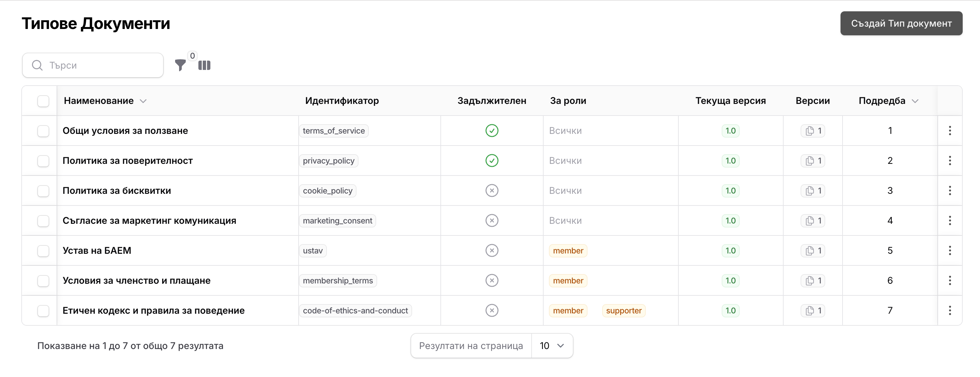Open the actions menu for Политика за поверителност

(x=950, y=161)
